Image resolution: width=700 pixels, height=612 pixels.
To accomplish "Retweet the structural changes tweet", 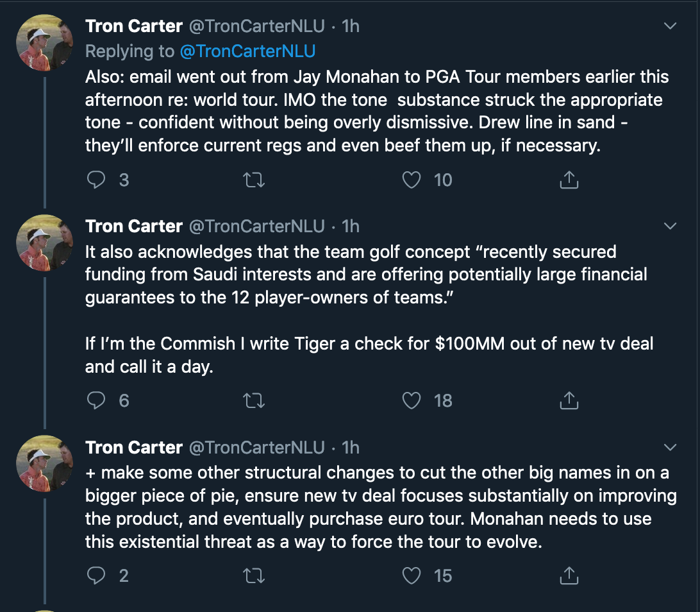I will click(254, 575).
